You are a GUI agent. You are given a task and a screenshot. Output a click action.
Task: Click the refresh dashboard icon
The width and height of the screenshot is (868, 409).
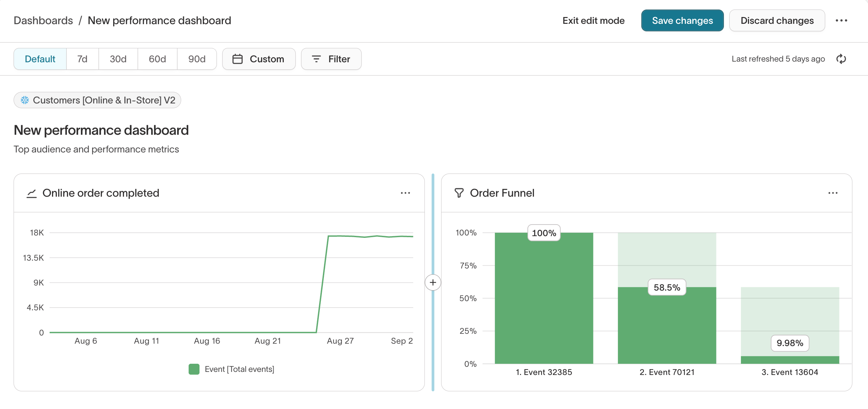click(841, 59)
